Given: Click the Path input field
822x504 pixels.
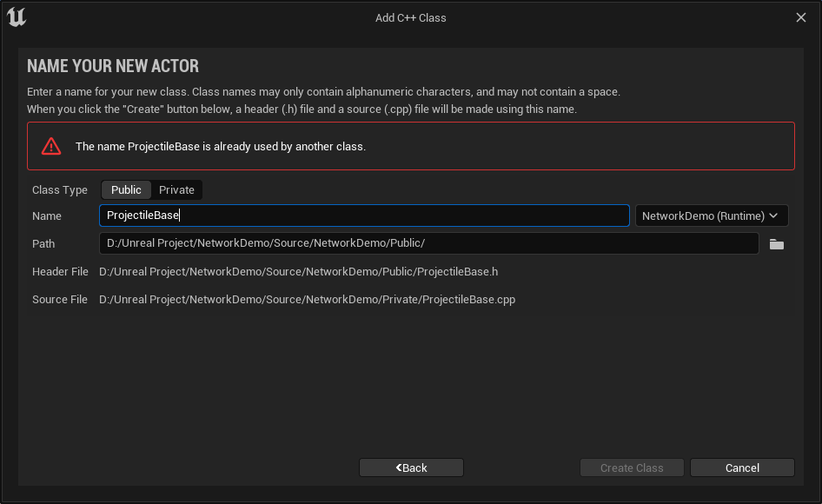Looking at the screenshot, I should (429, 243).
